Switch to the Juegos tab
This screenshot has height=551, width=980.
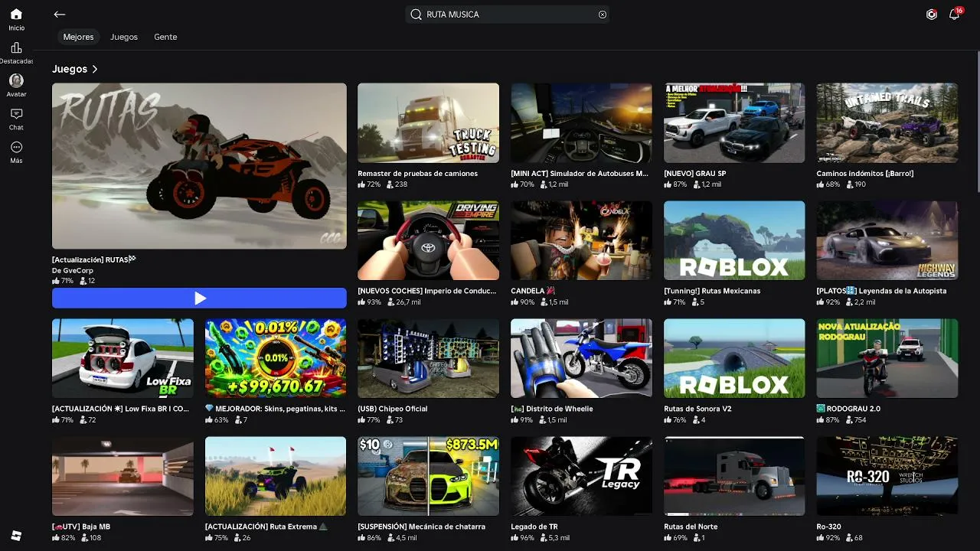pos(124,37)
